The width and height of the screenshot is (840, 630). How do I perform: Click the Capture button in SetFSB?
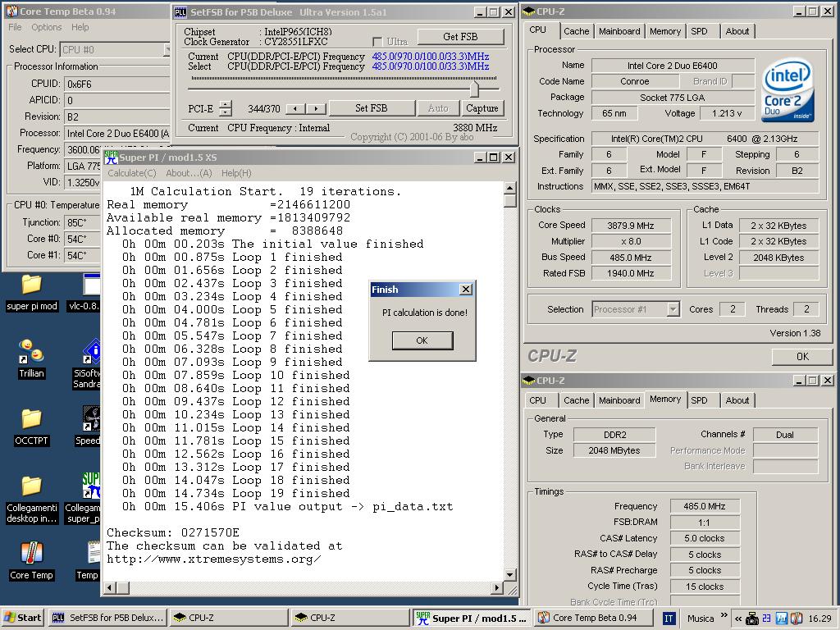pyautogui.click(x=482, y=108)
